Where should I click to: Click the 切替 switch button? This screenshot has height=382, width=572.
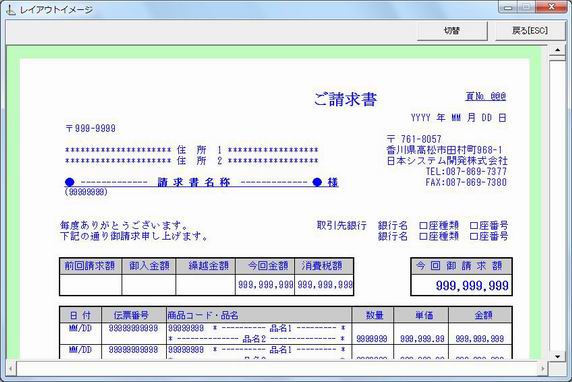tap(452, 31)
